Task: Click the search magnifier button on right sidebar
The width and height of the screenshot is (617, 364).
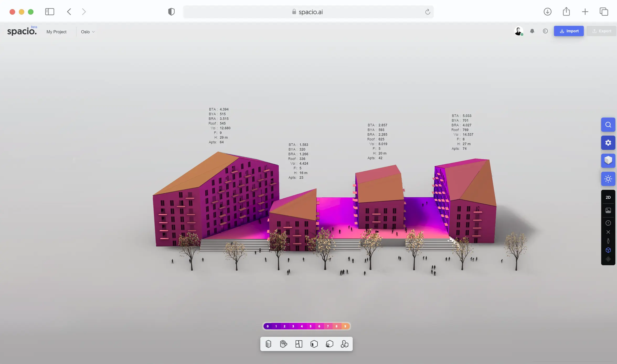Action: pos(608,125)
